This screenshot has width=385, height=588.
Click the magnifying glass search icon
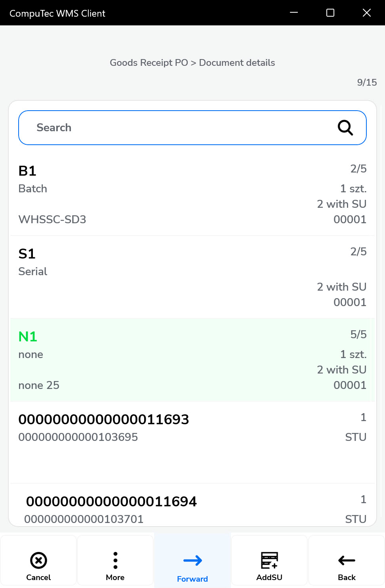pyautogui.click(x=345, y=128)
